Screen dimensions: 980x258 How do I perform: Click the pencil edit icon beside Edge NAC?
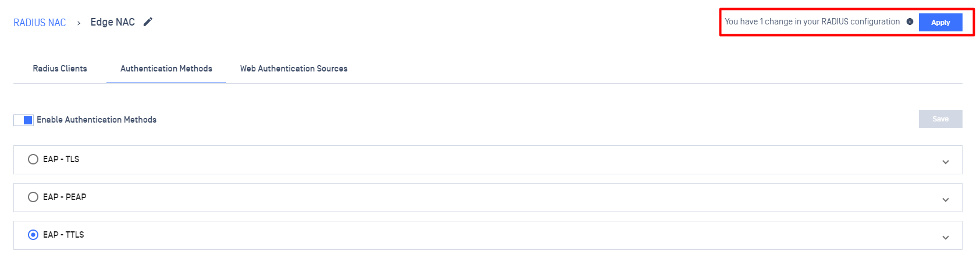click(x=148, y=22)
